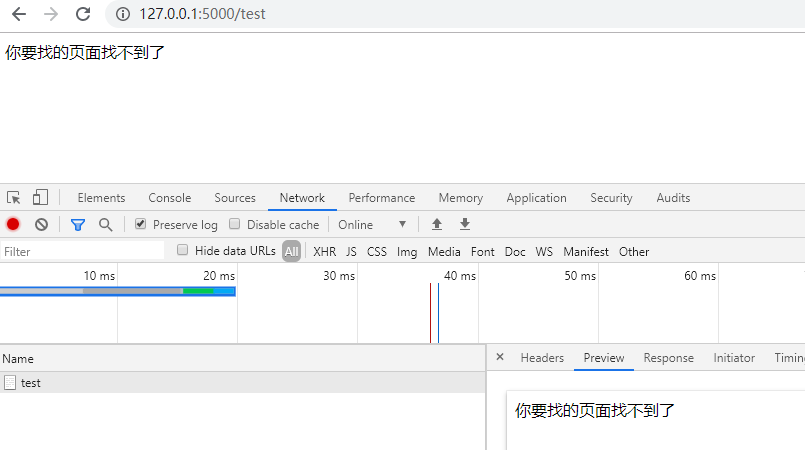Toggle the filter funnel icon

click(x=78, y=225)
